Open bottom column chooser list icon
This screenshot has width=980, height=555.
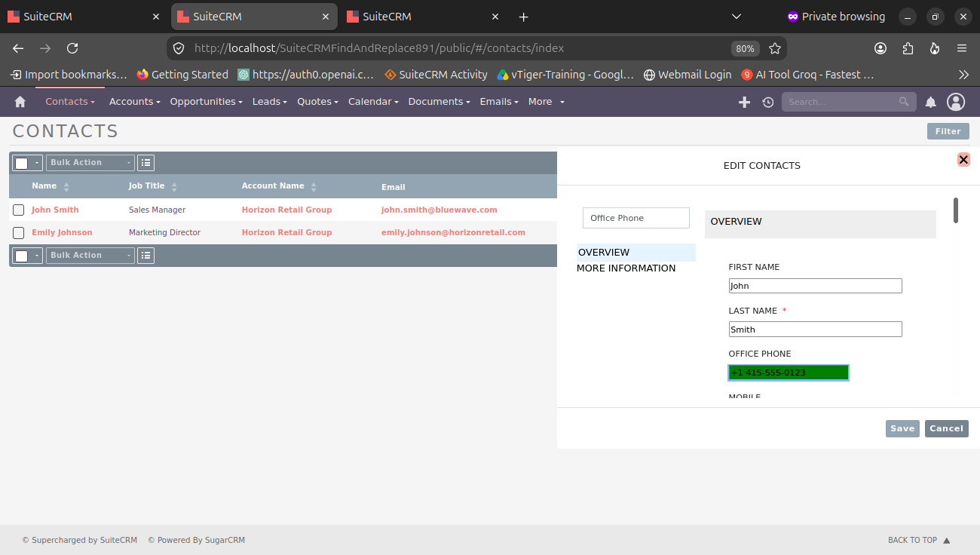point(146,256)
